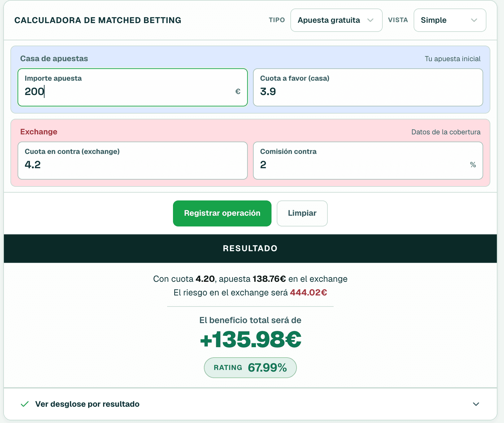Click the bold 4.20 odds value in result
Viewport: 504px width, 423px height.
[205, 279]
